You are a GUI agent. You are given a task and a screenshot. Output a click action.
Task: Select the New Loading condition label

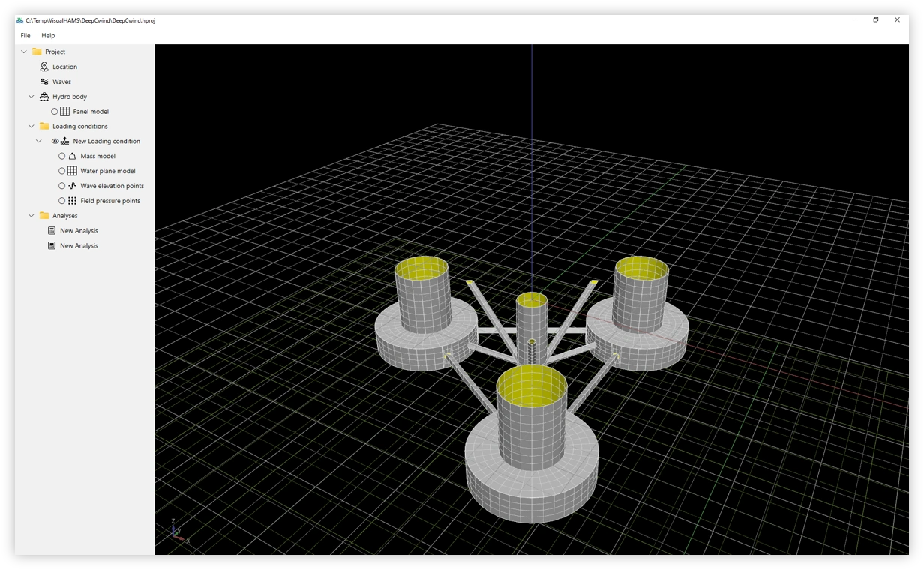pyautogui.click(x=106, y=141)
